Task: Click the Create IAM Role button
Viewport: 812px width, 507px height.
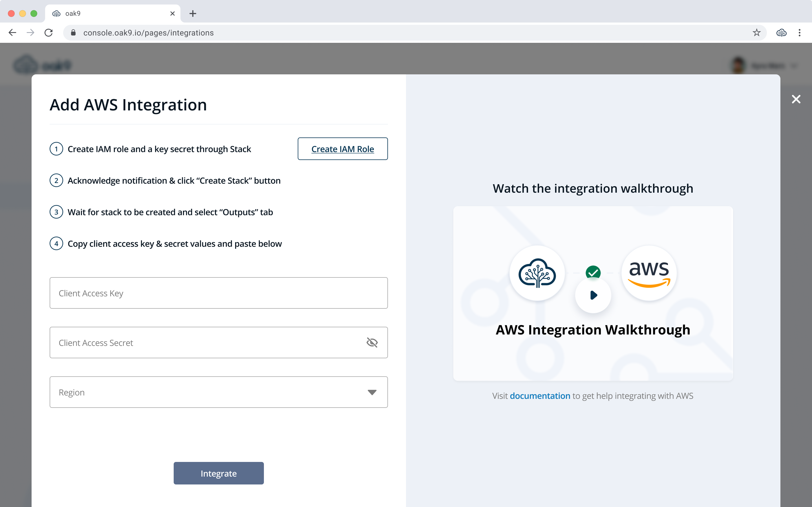Action: pyautogui.click(x=343, y=149)
